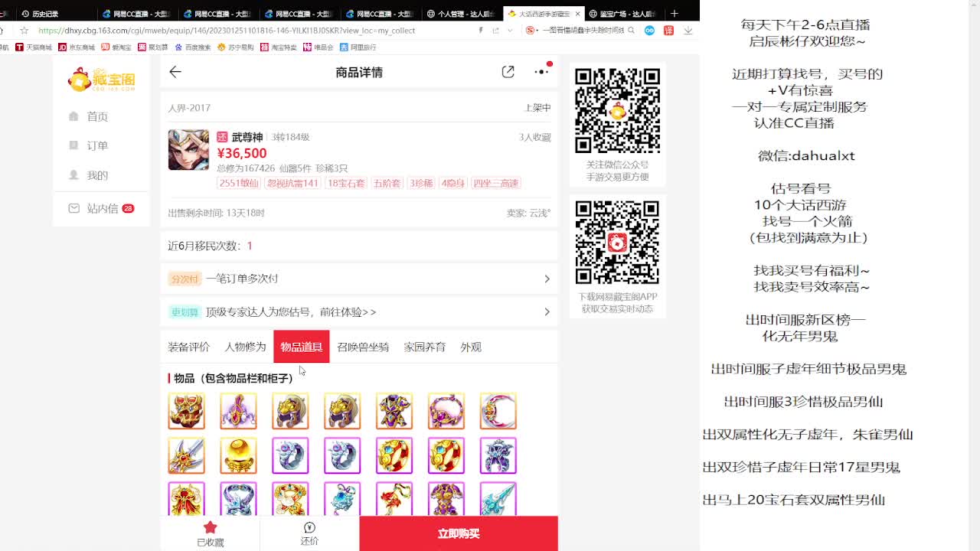980x551 pixels.
Task: Click the 3人收藏 text
Action: tap(535, 137)
